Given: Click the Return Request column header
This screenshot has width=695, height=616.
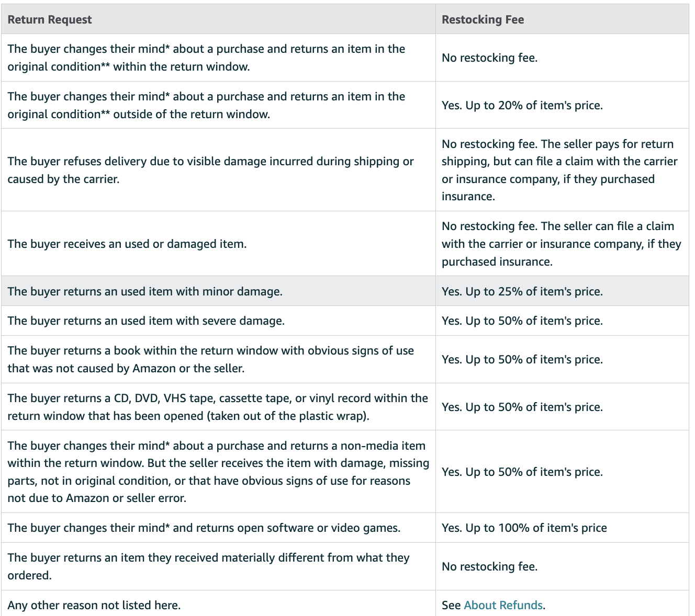Looking at the screenshot, I should [x=50, y=19].
